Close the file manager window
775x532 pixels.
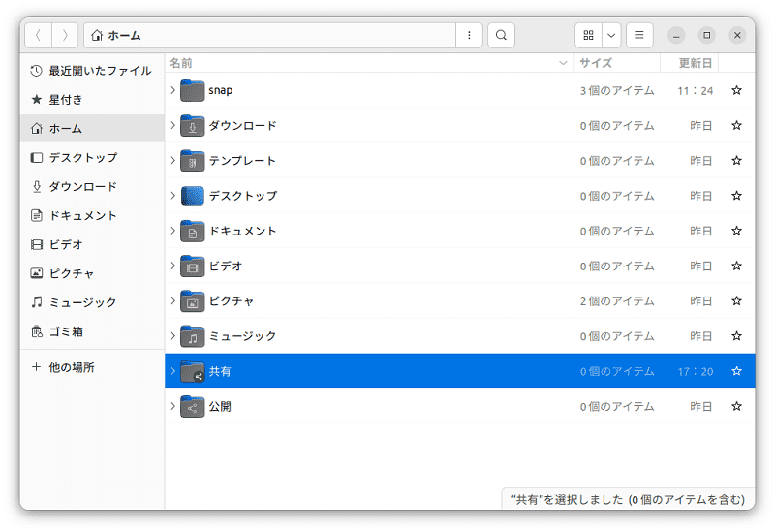coord(737,36)
